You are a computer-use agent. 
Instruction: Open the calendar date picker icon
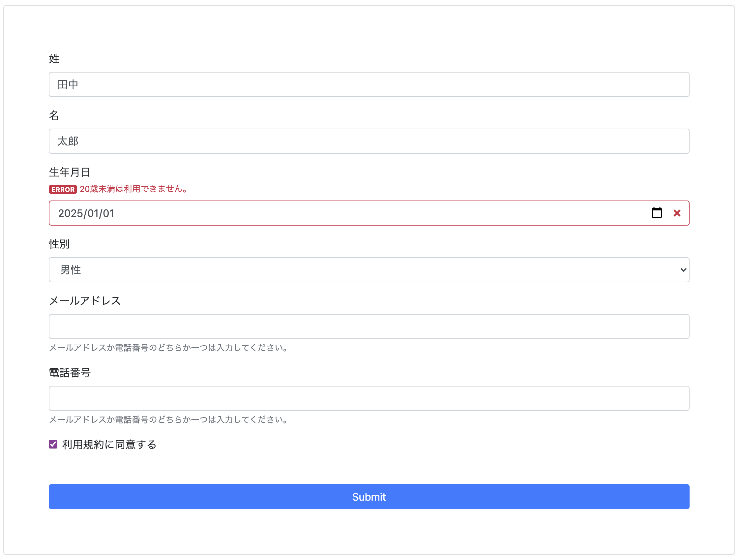click(657, 213)
